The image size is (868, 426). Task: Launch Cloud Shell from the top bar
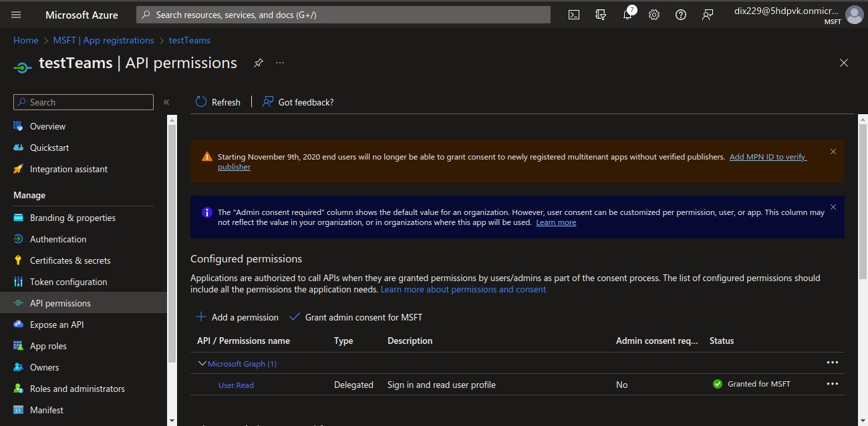574,15
